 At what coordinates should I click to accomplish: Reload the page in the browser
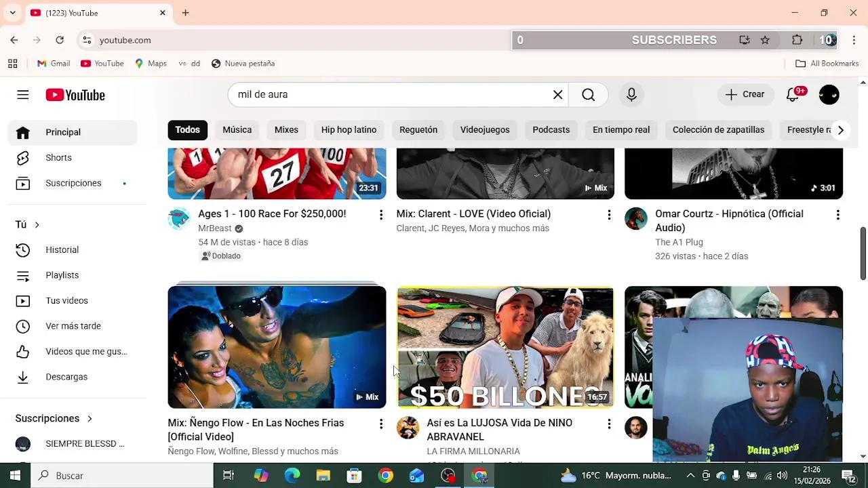point(60,40)
